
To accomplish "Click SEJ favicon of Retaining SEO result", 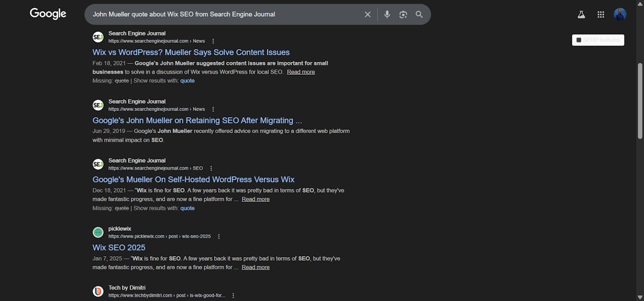I will click(x=98, y=105).
